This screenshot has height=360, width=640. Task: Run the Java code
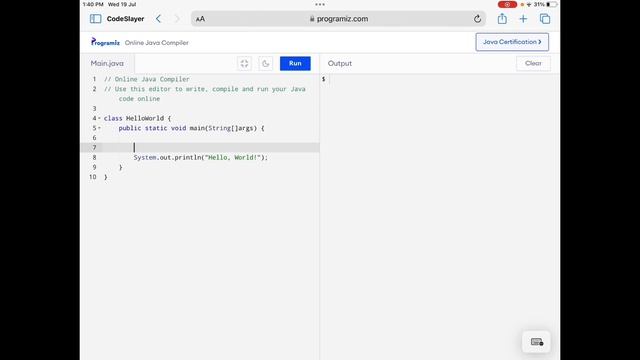295,63
